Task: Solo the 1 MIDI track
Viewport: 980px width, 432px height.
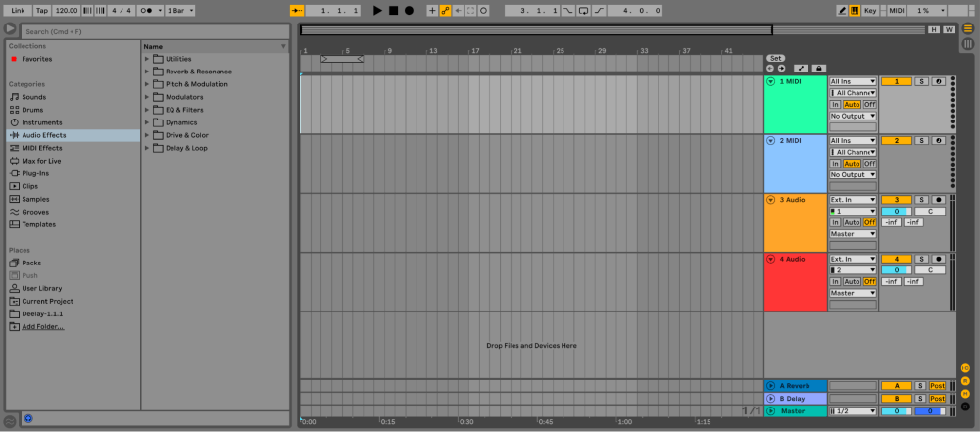Action: point(922,82)
